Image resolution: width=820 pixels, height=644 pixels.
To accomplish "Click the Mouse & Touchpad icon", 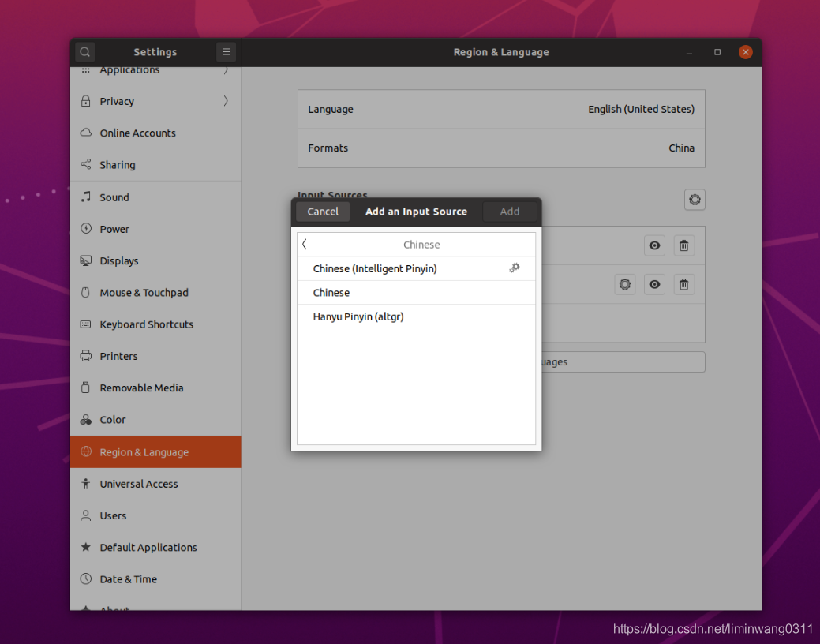I will tap(86, 293).
